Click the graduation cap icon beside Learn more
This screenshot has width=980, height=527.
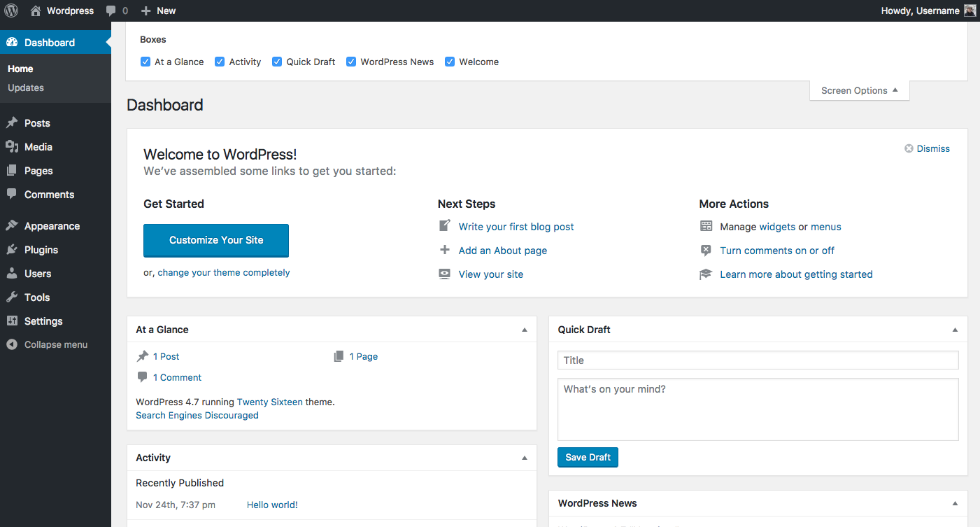pyautogui.click(x=706, y=274)
